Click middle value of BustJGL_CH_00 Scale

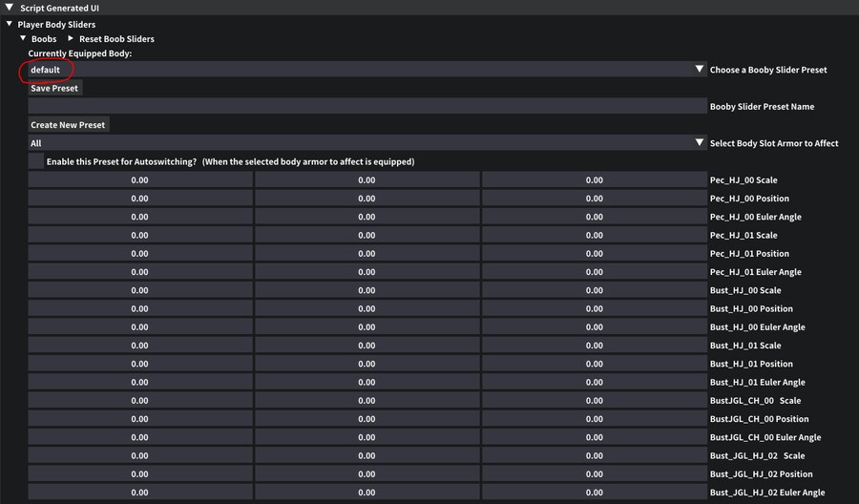pyautogui.click(x=367, y=401)
